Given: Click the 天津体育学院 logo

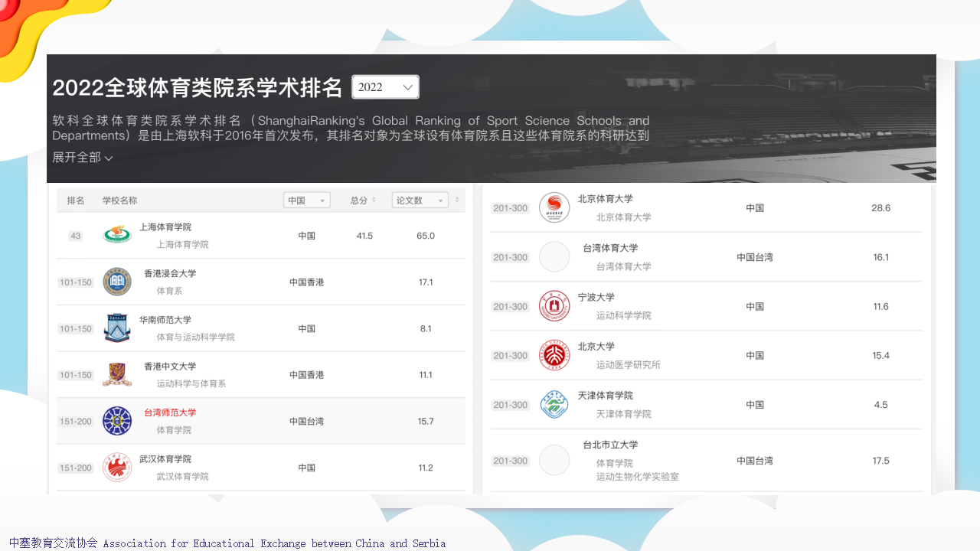Looking at the screenshot, I should pos(554,404).
